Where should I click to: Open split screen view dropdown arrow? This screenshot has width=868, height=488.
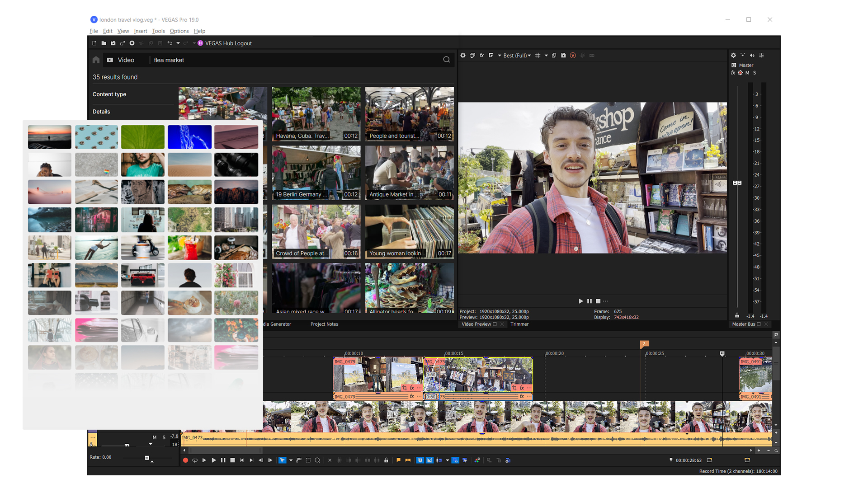point(500,56)
